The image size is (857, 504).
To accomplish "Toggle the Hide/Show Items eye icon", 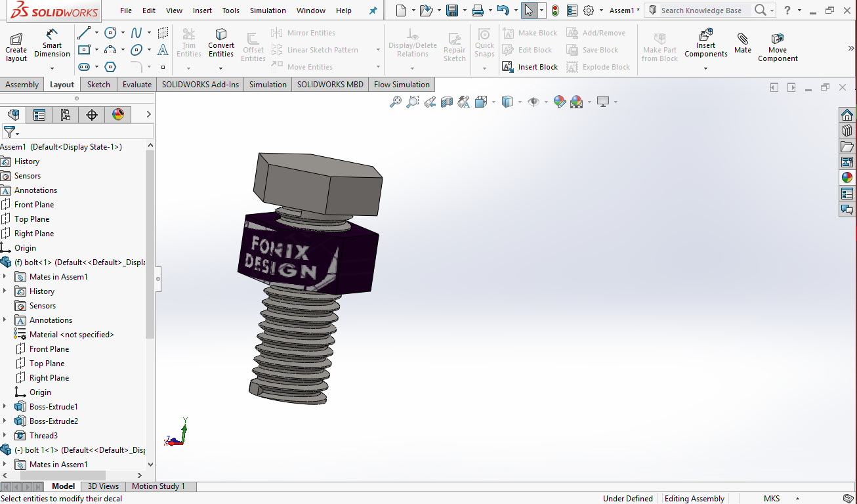I will pyautogui.click(x=533, y=102).
